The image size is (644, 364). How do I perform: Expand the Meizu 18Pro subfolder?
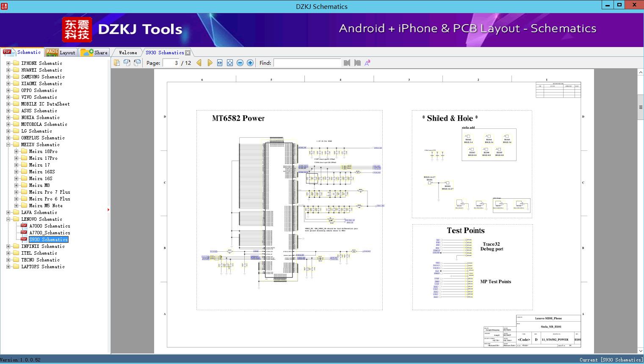coord(16,151)
